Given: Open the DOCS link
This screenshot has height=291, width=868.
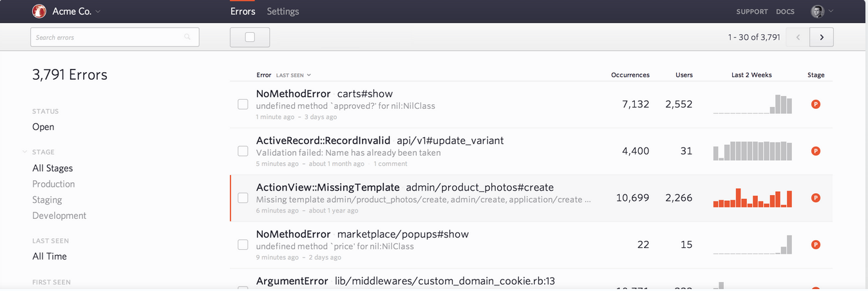Looking at the screenshot, I should coord(785,12).
